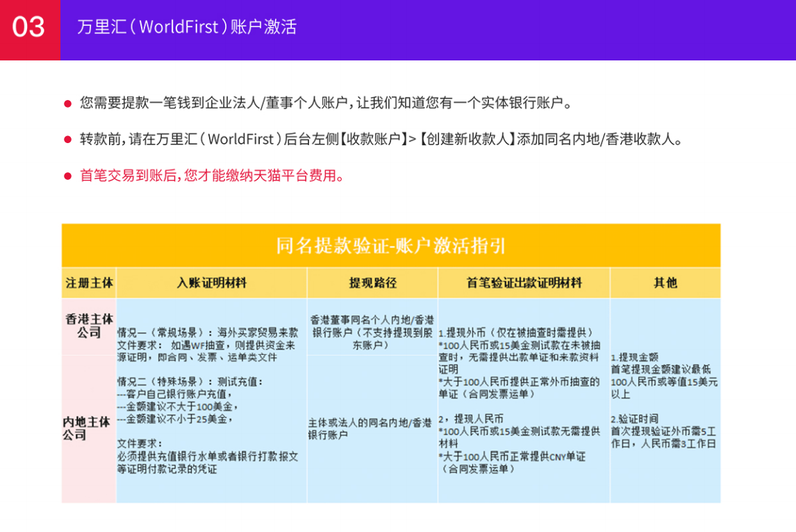
Task: Select the pink 香港主体公司 row label cell
Action: tap(89, 323)
